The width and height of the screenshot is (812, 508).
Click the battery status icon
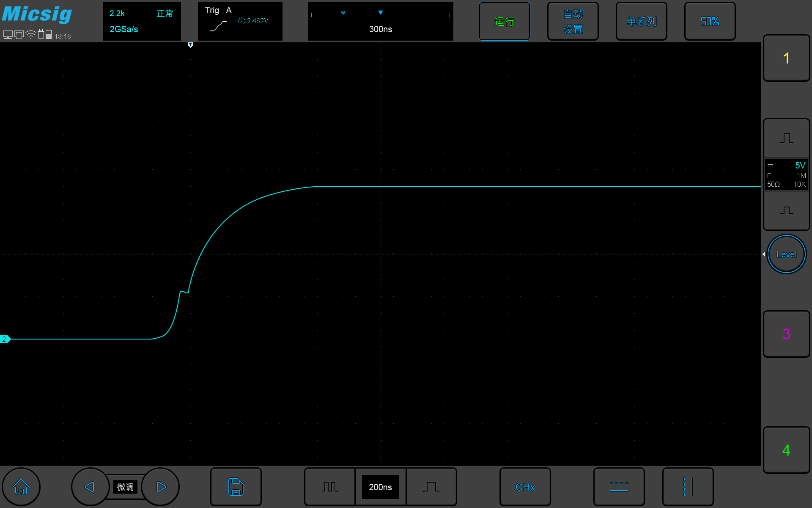click(49, 34)
